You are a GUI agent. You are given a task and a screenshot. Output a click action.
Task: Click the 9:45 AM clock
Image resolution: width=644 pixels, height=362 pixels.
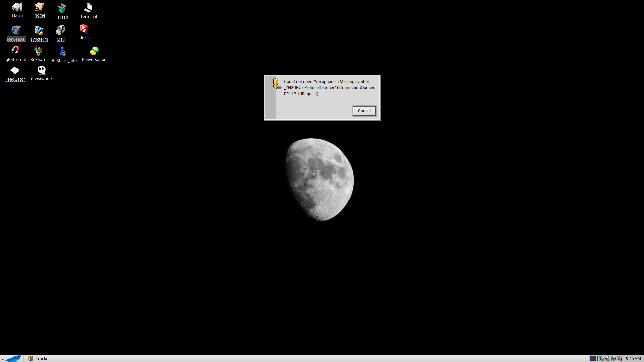point(633,358)
